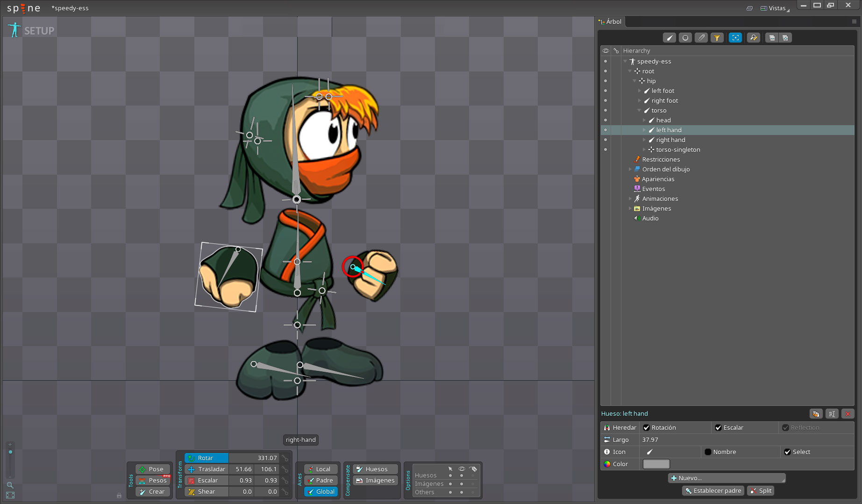Toggle the Select checkbox for the bone
This screenshot has width=862, height=504.
point(787,452)
